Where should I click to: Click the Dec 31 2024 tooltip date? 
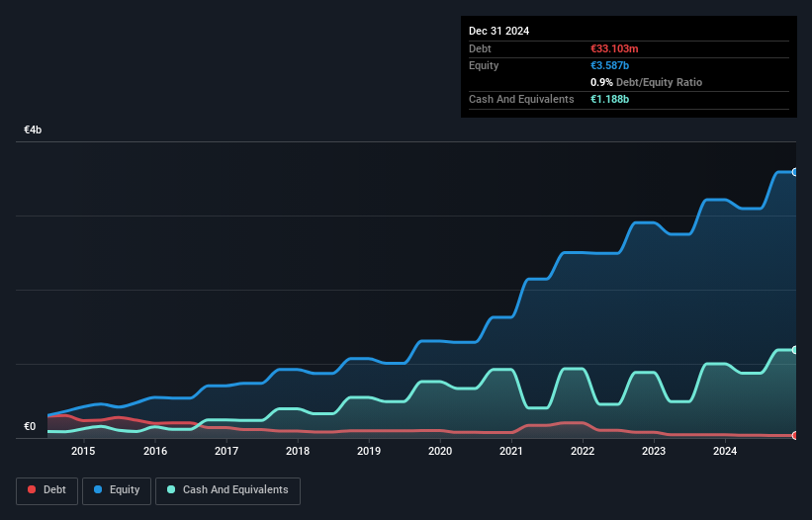pyautogui.click(x=498, y=31)
